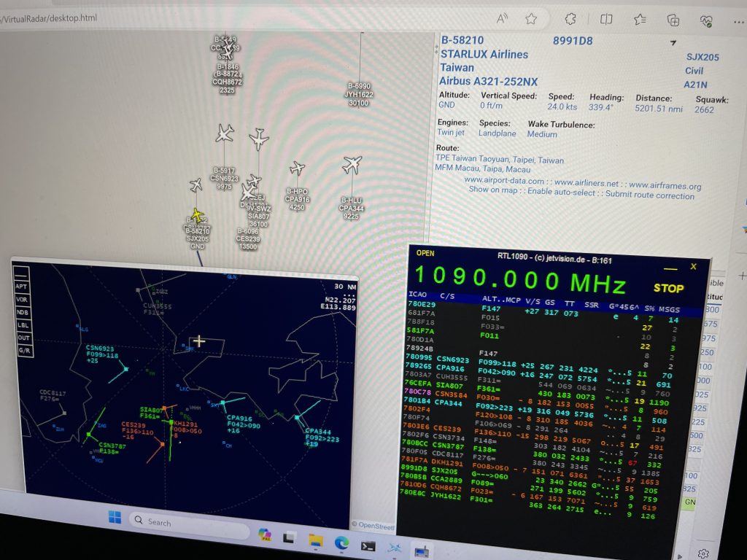Click CSN3787 target in radar window
747x560 pixels.
pyautogui.click(x=88, y=435)
